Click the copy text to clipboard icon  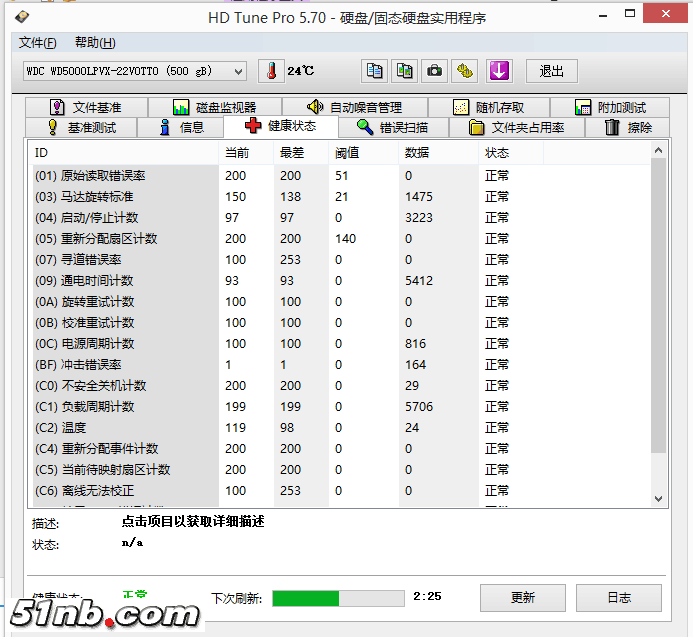[x=374, y=71]
